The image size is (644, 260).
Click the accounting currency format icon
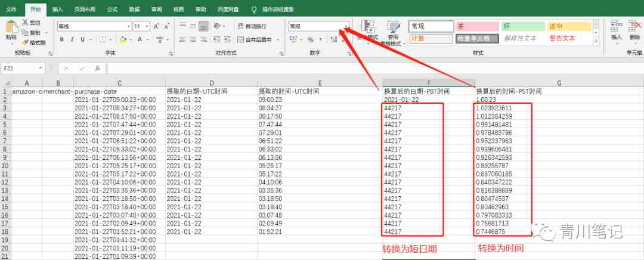(293, 39)
